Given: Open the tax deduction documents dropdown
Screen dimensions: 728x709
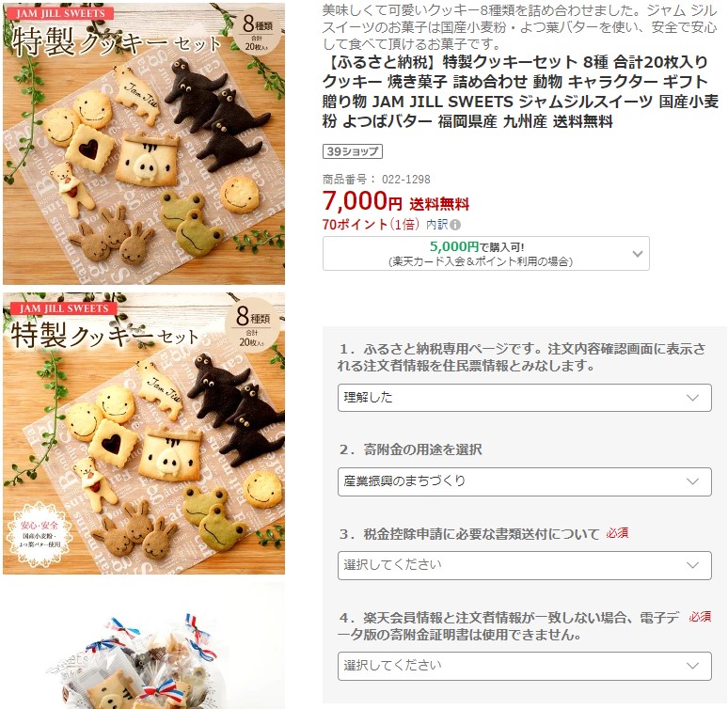Looking at the screenshot, I should click(524, 565).
